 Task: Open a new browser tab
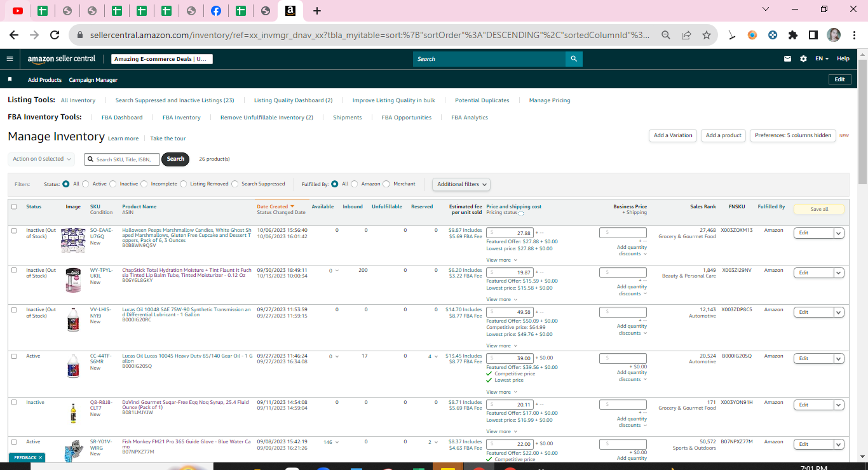317,11
